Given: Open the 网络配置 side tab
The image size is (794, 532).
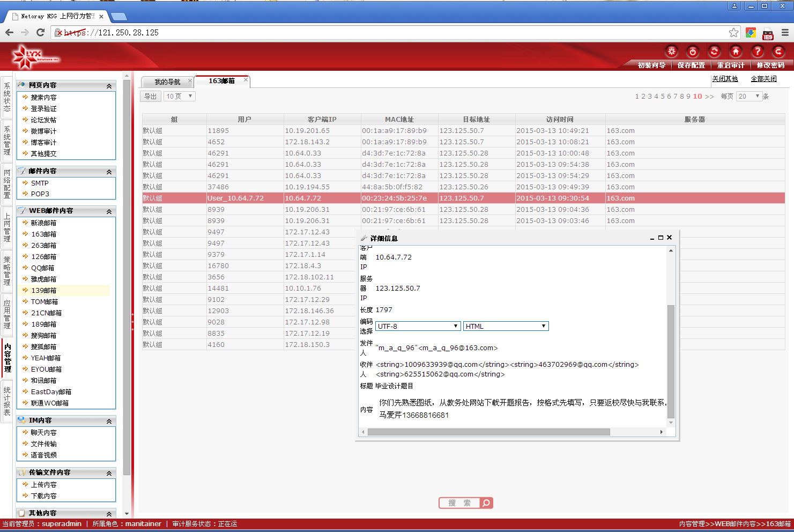Looking at the screenshot, I should (x=6, y=183).
